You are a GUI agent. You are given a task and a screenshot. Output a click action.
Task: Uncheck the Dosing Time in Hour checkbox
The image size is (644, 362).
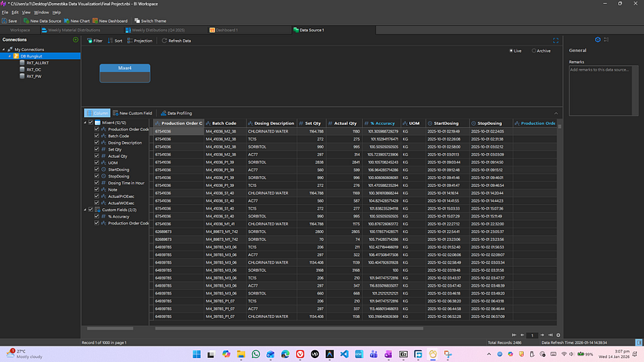pyautogui.click(x=97, y=183)
